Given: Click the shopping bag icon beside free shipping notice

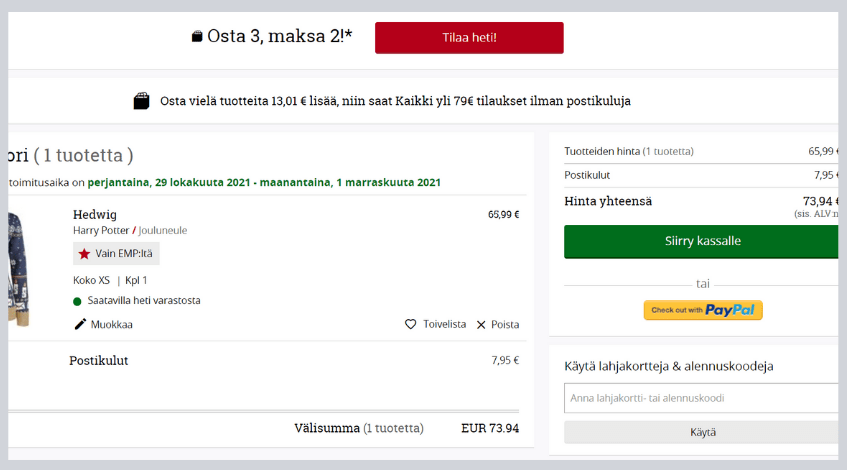Looking at the screenshot, I should tap(142, 101).
